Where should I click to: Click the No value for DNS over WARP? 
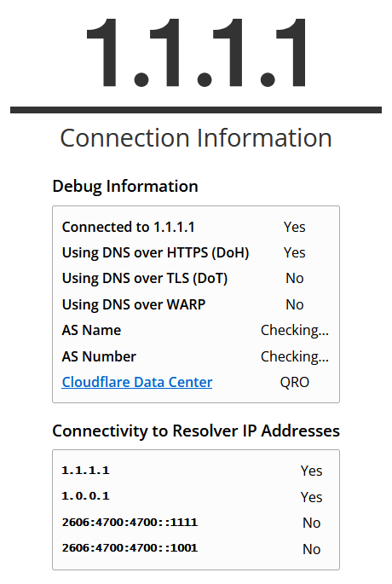(x=295, y=304)
